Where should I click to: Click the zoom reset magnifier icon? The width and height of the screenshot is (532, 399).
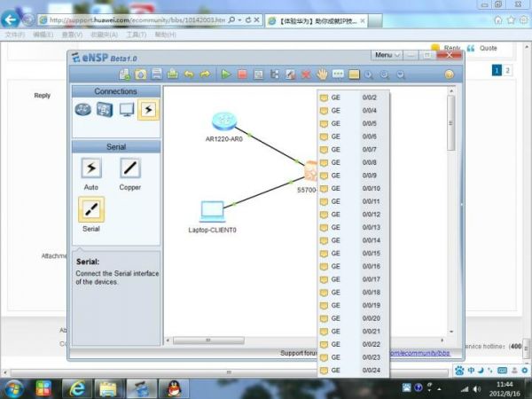[x=385, y=74]
